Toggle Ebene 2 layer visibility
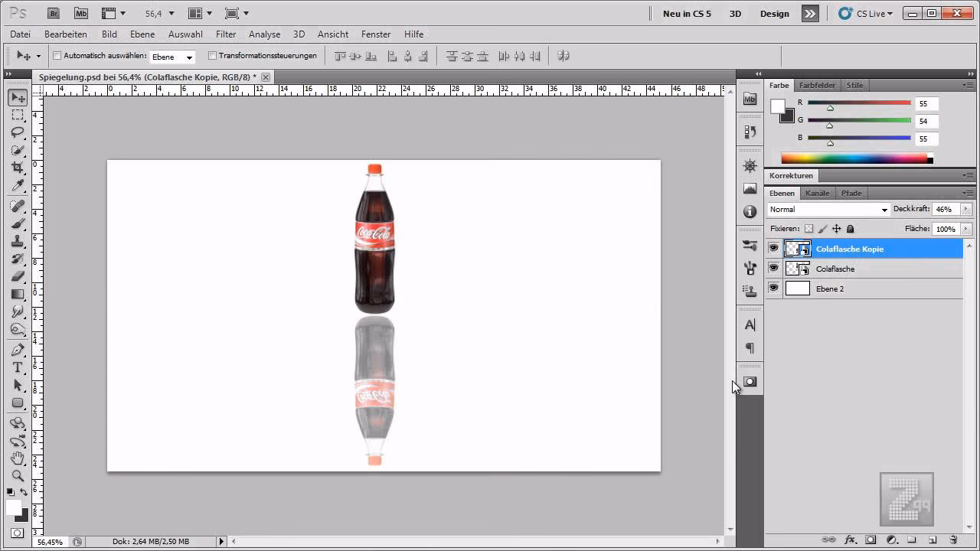Viewport: 980px width, 551px height. [773, 289]
